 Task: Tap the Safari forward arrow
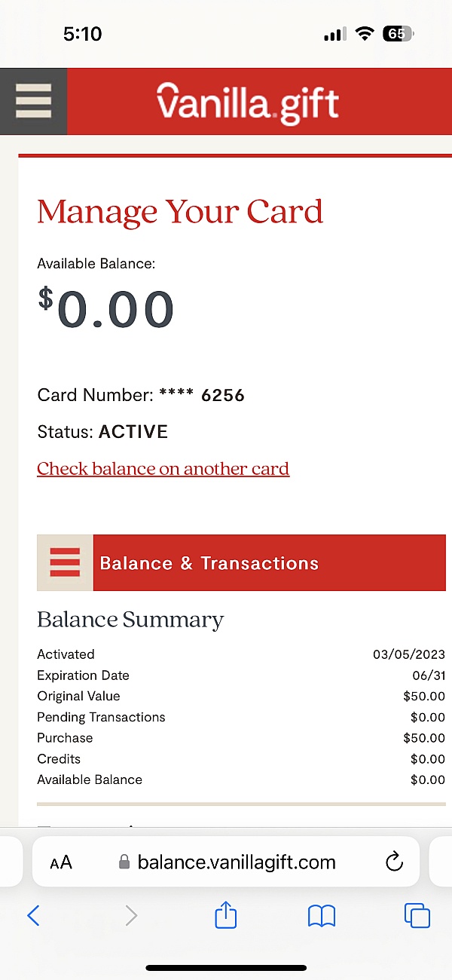pos(131,916)
